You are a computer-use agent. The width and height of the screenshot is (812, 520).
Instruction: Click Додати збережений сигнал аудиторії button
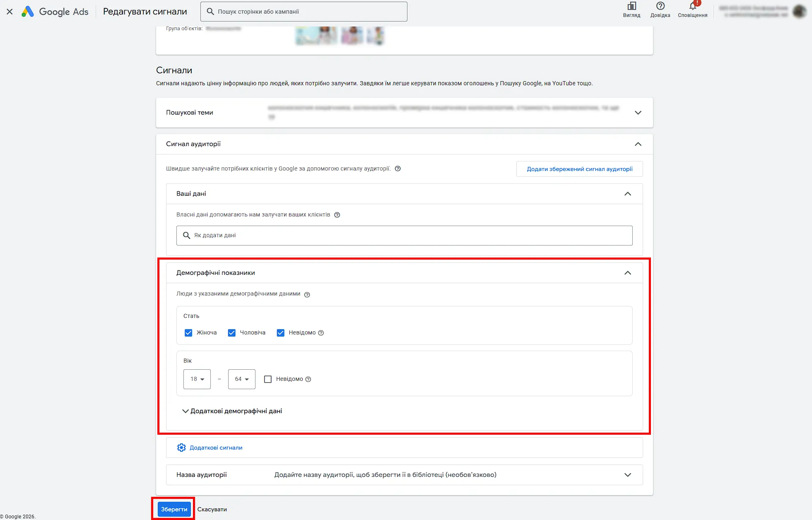[580, 169]
